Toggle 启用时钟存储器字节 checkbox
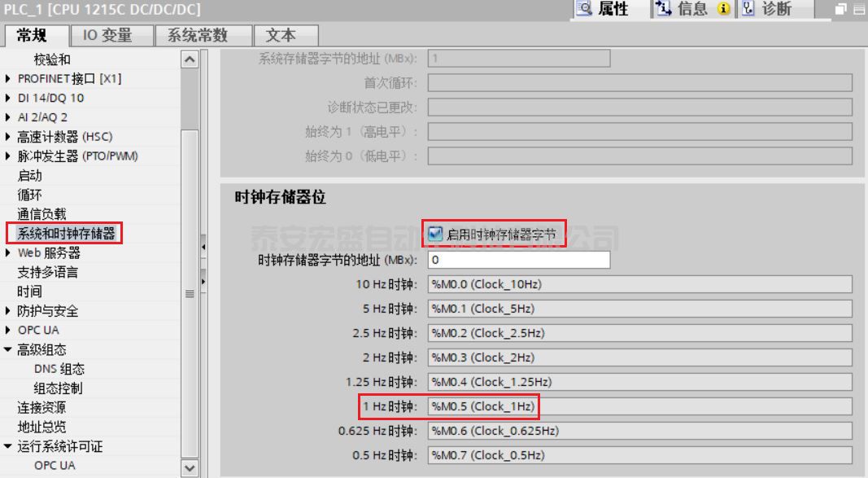The image size is (868, 478). click(x=436, y=235)
